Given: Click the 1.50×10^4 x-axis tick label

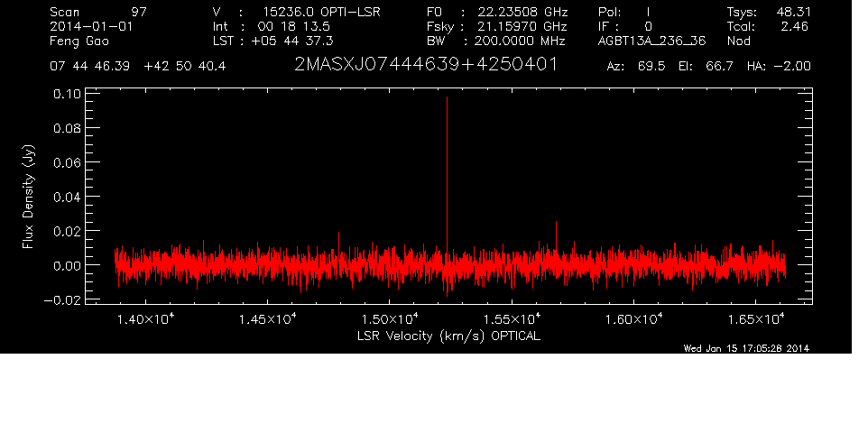Looking at the screenshot, I should click(389, 319).
